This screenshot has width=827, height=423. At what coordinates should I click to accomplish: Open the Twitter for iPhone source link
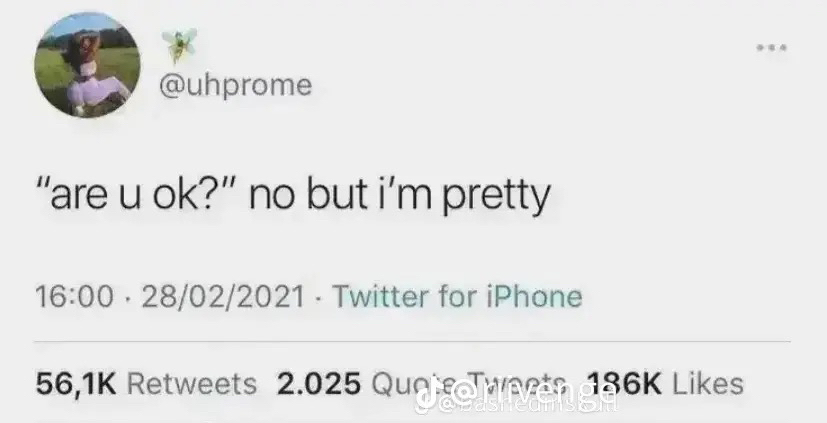pos(457,296)
